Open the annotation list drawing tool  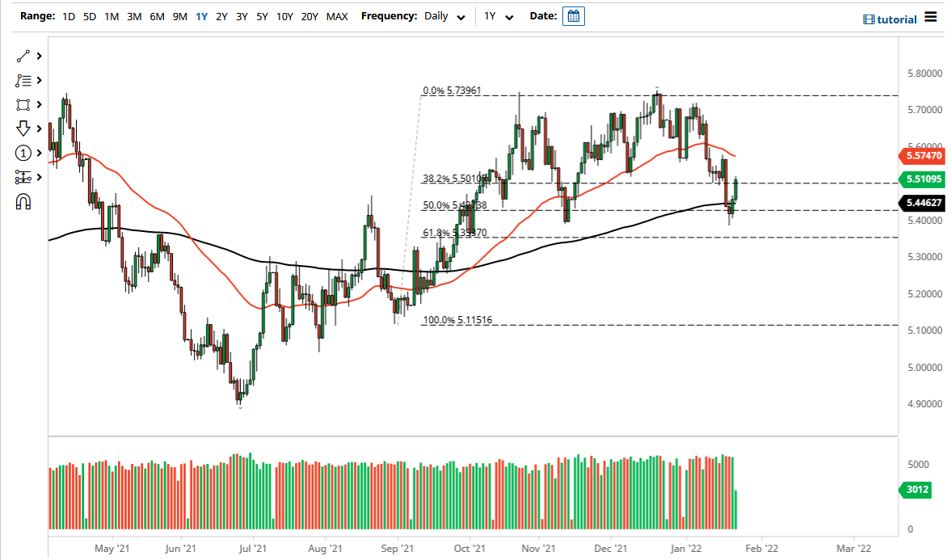(23, 80)
